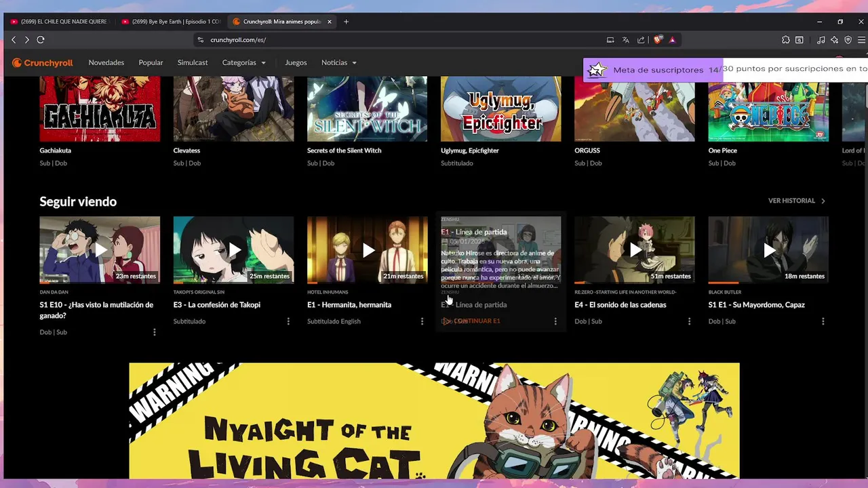Click E4 - El sonido de las cadenas title

(620, 305)
